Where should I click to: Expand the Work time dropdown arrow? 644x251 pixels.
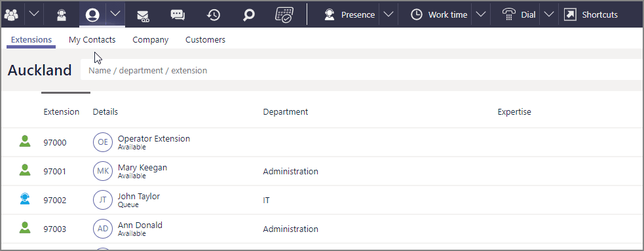(x=480, y=14)
